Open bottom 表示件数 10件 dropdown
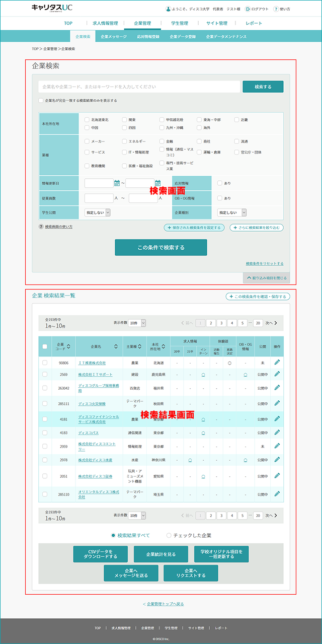This screenshot has height=644, width=322. 136,515
